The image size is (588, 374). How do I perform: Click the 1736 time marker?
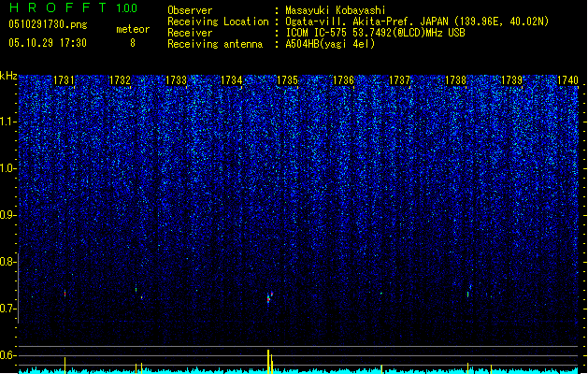[x=343, y=80]
